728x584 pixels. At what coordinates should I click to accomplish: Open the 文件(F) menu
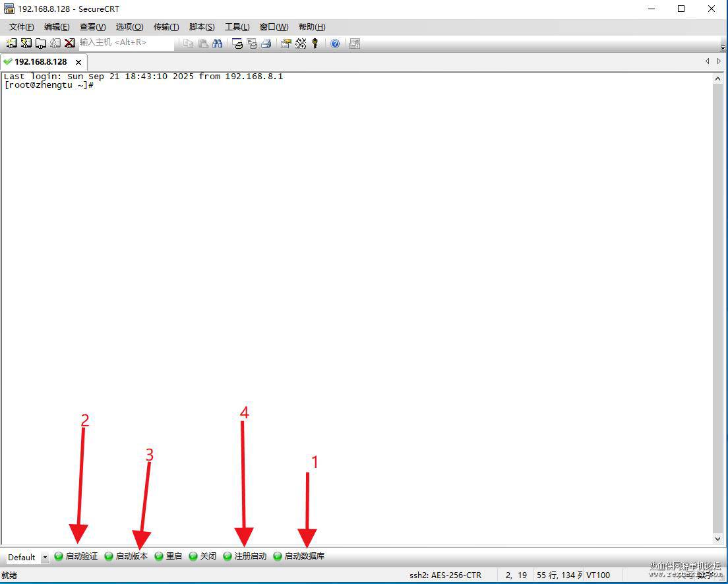tap(21, 27)
